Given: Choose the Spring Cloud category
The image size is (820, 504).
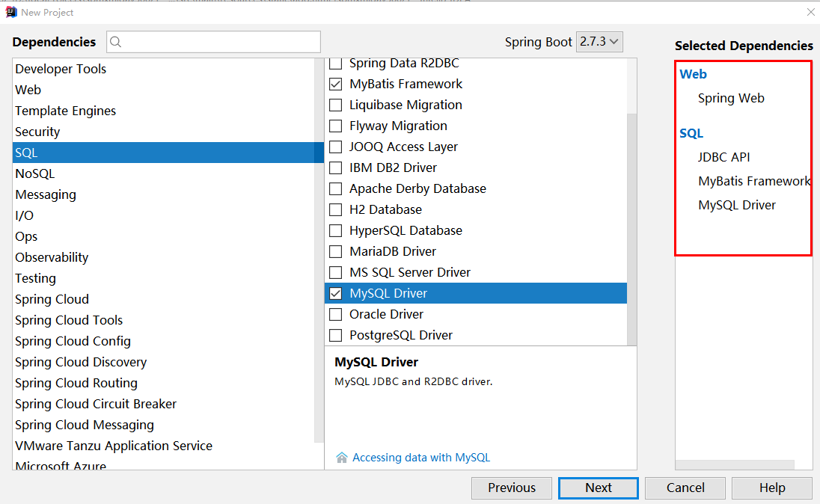Looking at the screenshot, I should tap(163, 299).
